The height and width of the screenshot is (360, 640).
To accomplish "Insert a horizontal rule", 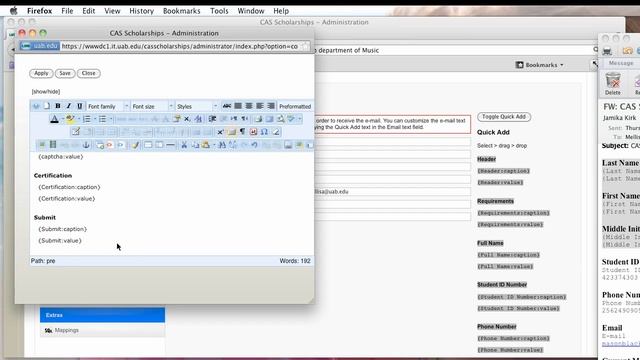I will click(x=170, y=145).
